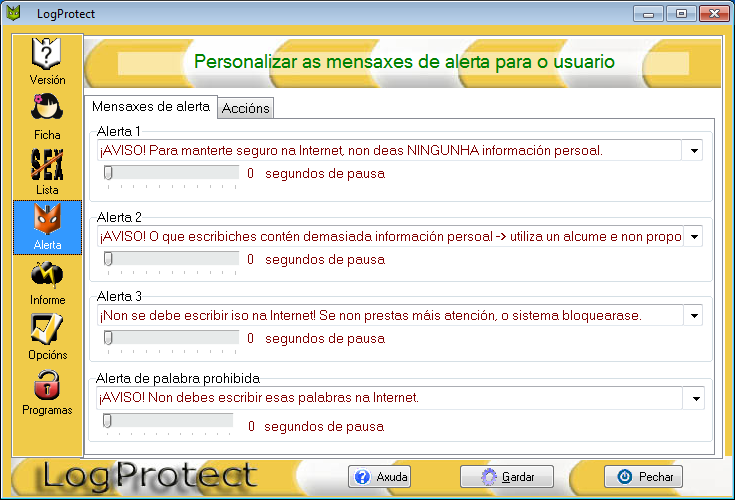Expand the Alerta 1 message dropdown
This screenshot has height=500, width=735.
click(694, 150)
